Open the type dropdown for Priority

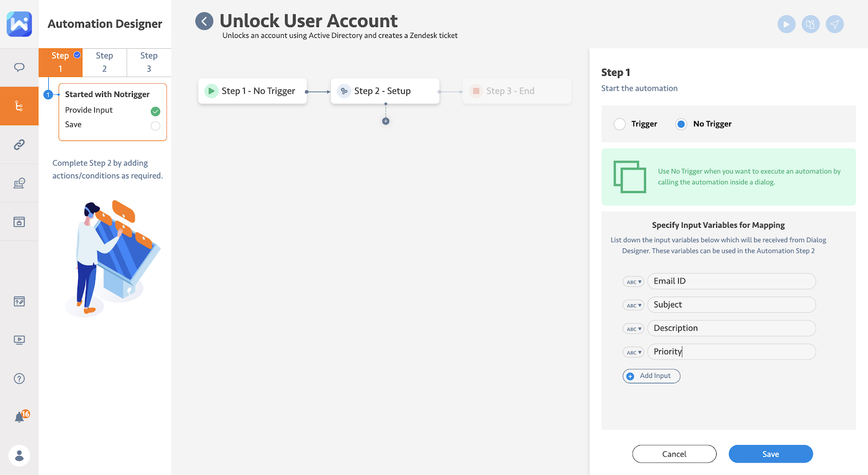point(633,352)
